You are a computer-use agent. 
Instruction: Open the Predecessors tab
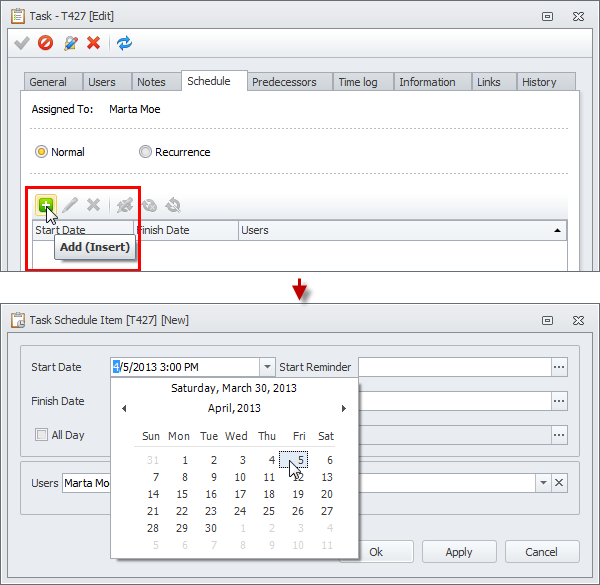[x=290, y=82]
